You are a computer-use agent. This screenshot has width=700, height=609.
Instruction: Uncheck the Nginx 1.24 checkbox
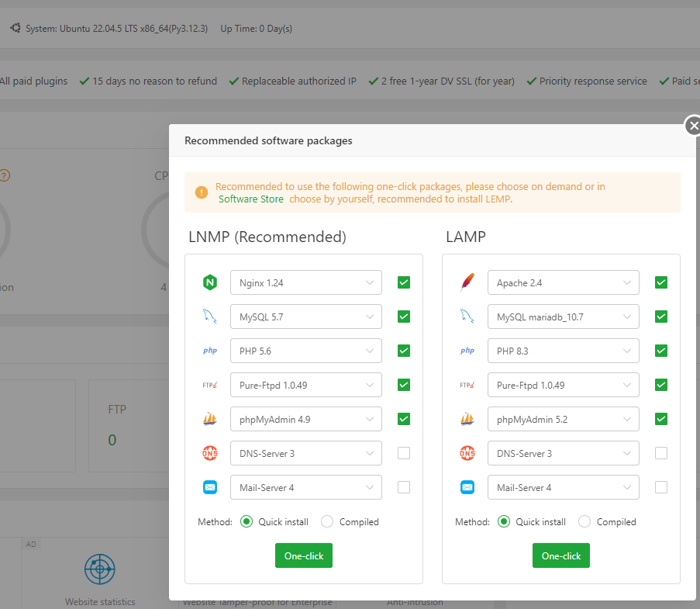pyautogui.click(x=404, y=282)
